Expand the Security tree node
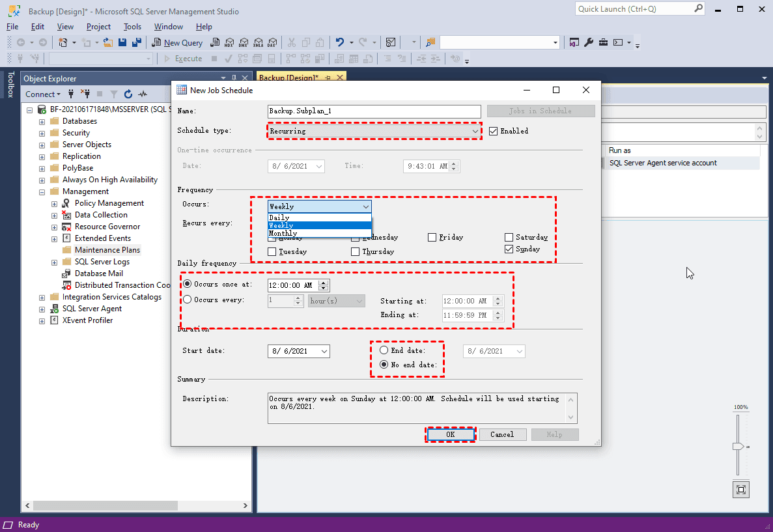 coord(42,133)
